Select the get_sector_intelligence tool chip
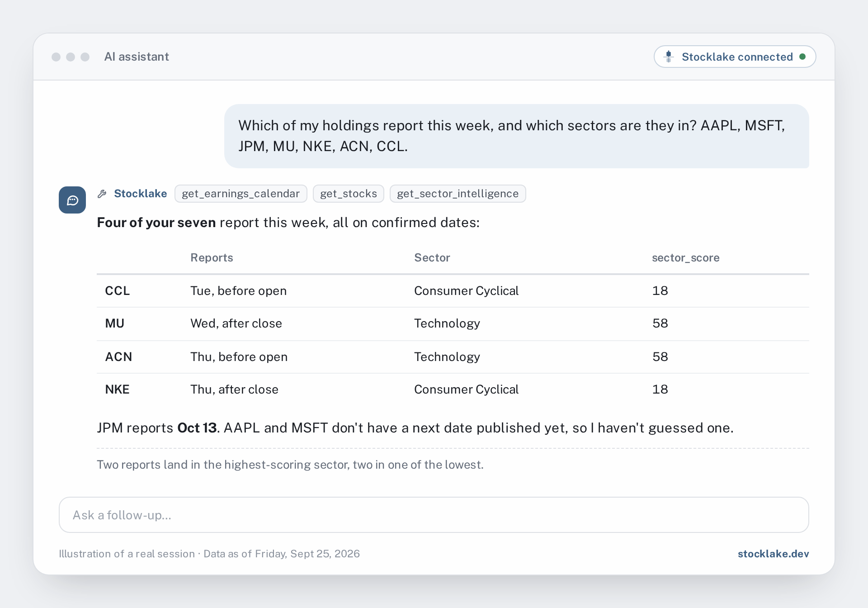Image resolution: width=868 pixels, height=608 pixels. click(x=458, y=194)
